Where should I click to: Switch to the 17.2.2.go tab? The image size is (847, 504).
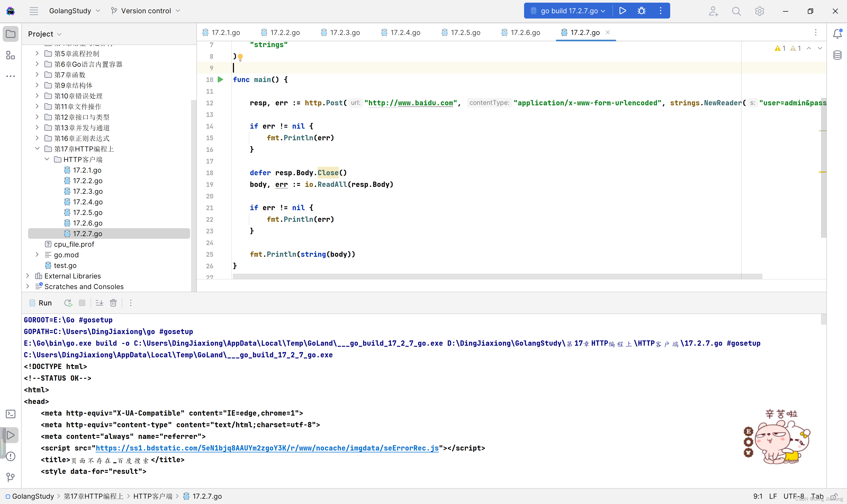pos(280,33)
